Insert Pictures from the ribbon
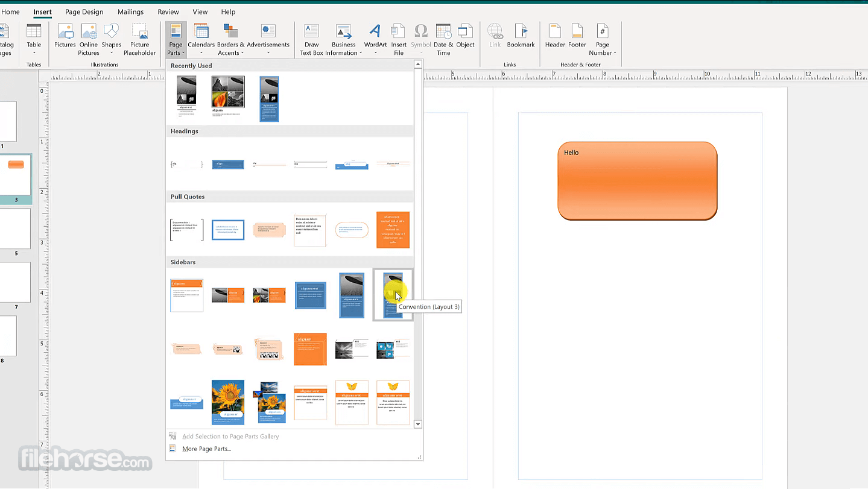Screen dimensions: 868x489 coord(65,37)
